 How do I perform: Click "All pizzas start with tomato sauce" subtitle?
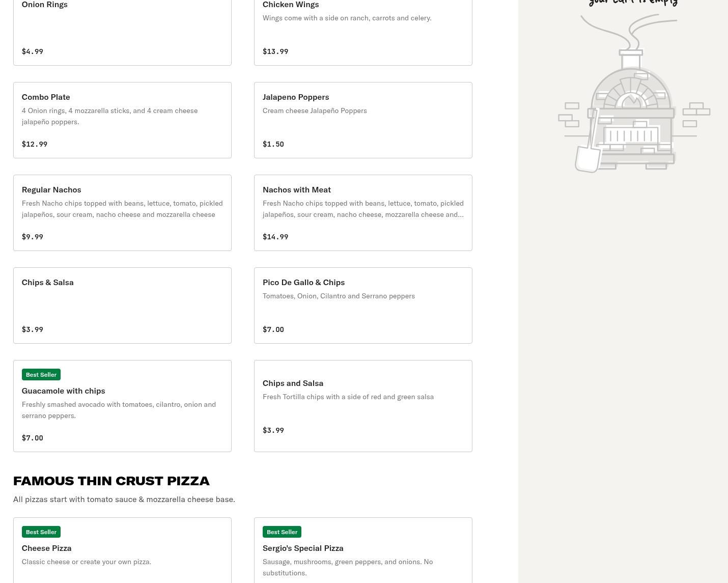click(x=124, y=499)
